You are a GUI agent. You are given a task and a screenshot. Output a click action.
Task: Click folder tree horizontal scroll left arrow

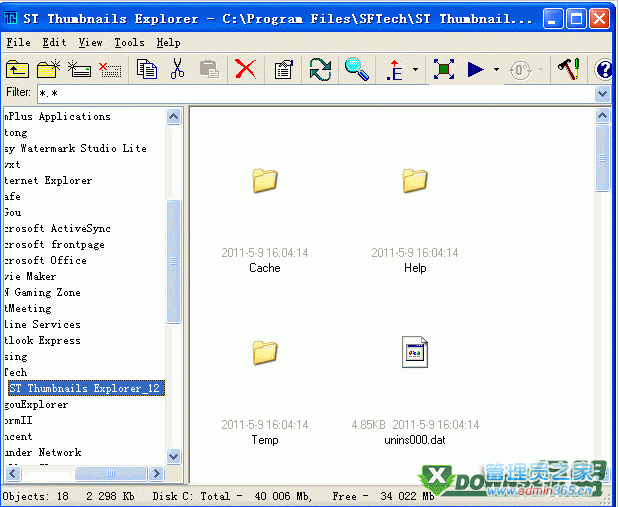pyautogui.click(x=13, y=473)
